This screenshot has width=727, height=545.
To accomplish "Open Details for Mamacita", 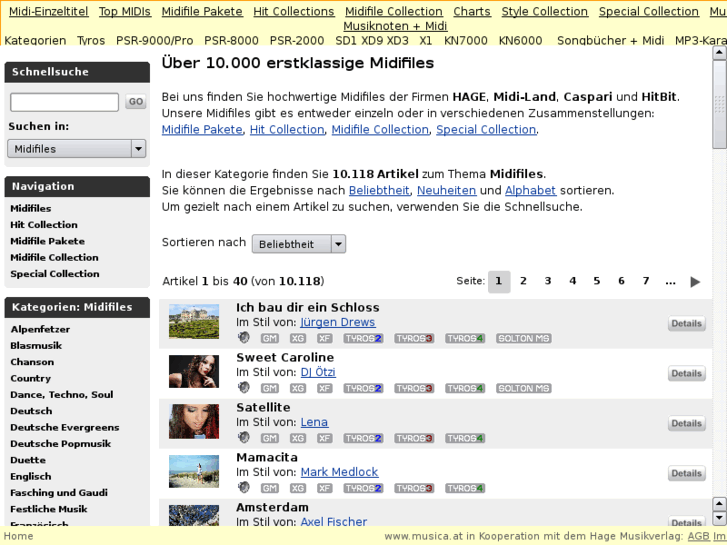I will pyautogui.click(x=687, y=474).
